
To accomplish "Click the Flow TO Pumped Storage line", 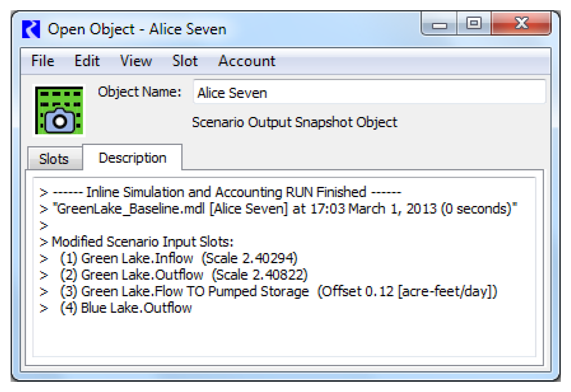I will [278, 292].
